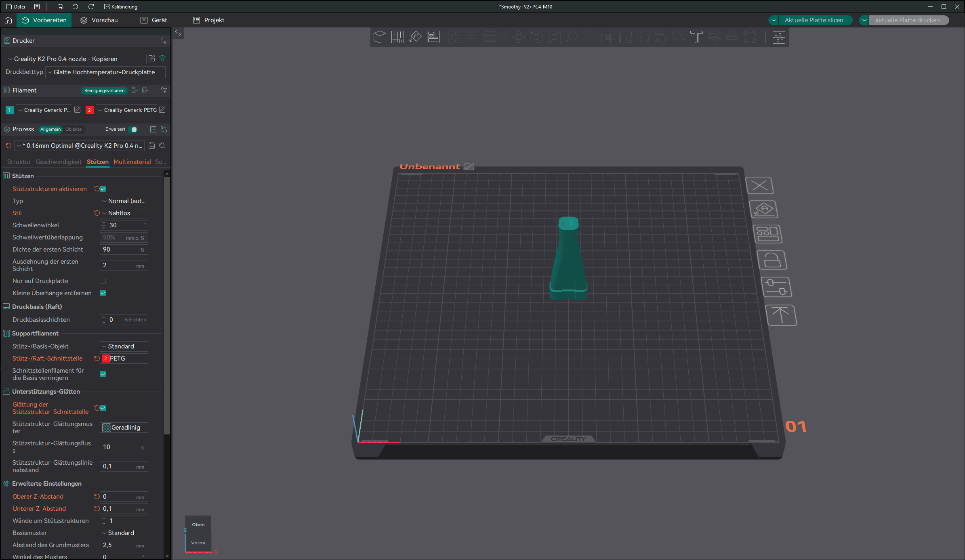This screenshot has height=560, width=965.
Task: Click the Reinigungsvolumen button
Action: pos(104,90)
